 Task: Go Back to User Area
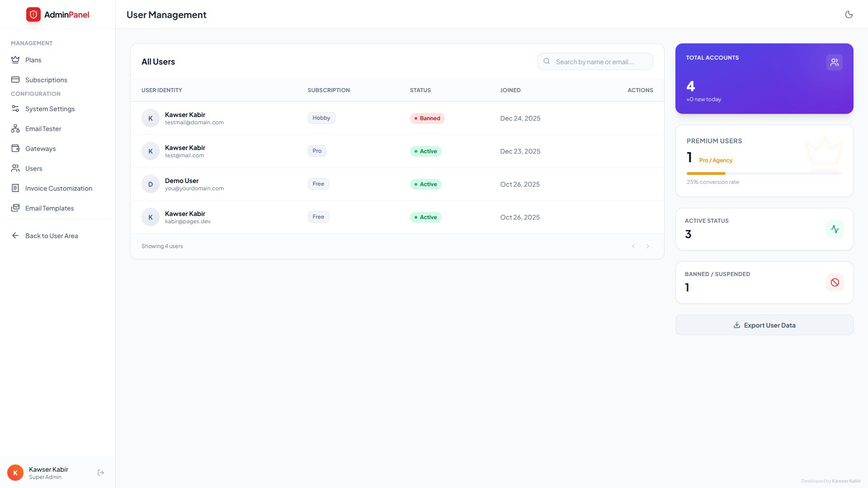coord(52,236)
